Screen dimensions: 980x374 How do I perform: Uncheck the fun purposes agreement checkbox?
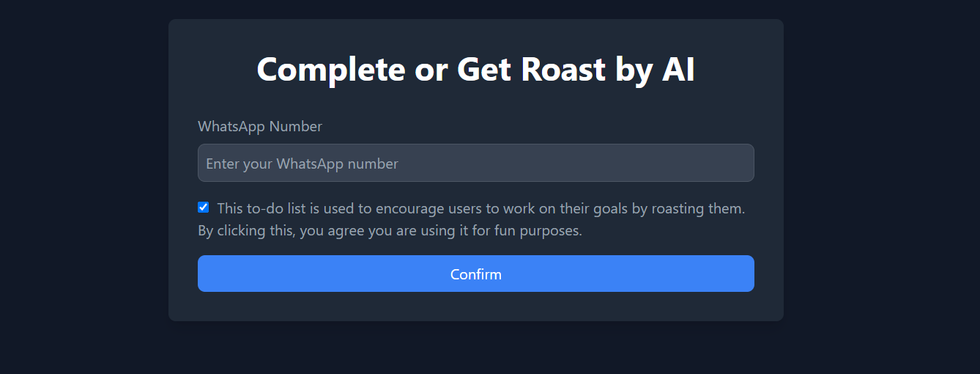(204, 208)
